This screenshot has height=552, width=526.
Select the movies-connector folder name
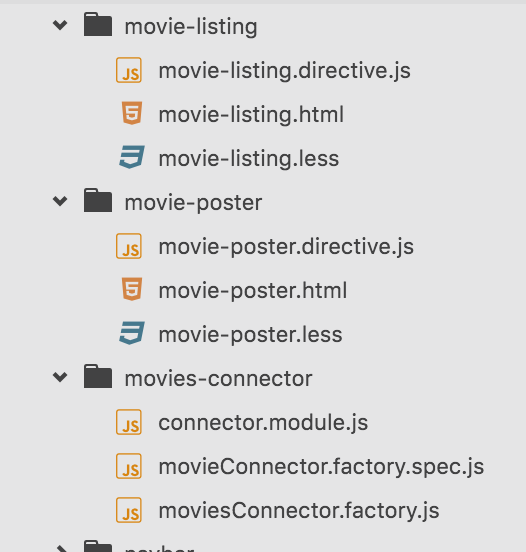(x=218, y=379)
